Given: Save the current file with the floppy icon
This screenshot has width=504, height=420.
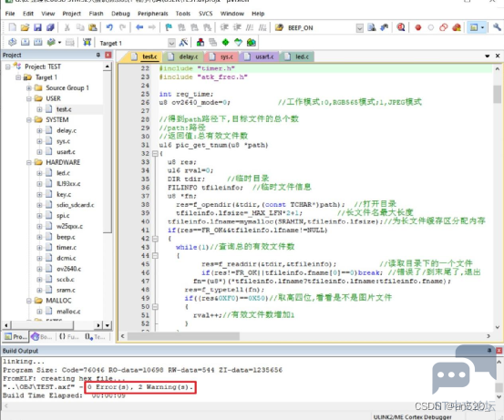Looking at the screenshot, I should (37, 27).
